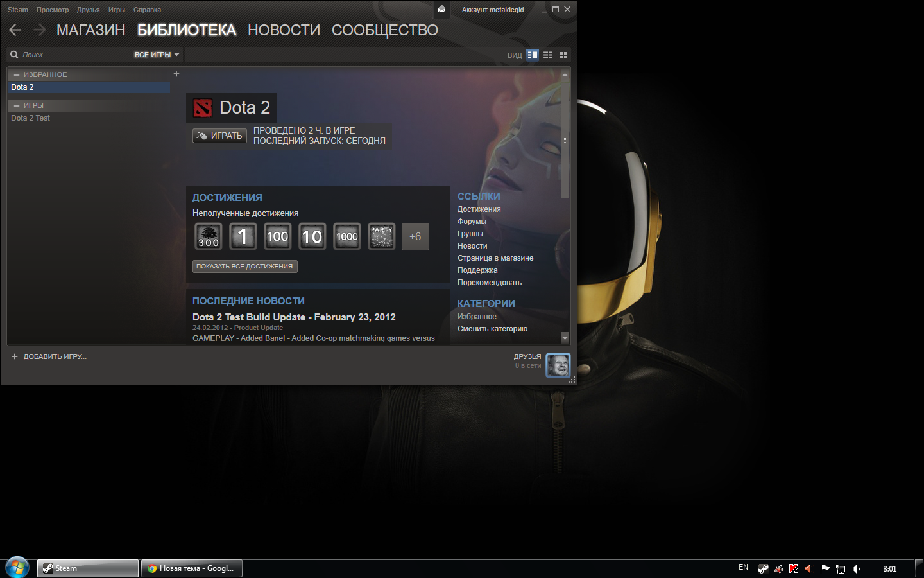Select the 100 achievement icon
This screenshot has height=578, width=924.
(278, 236)
